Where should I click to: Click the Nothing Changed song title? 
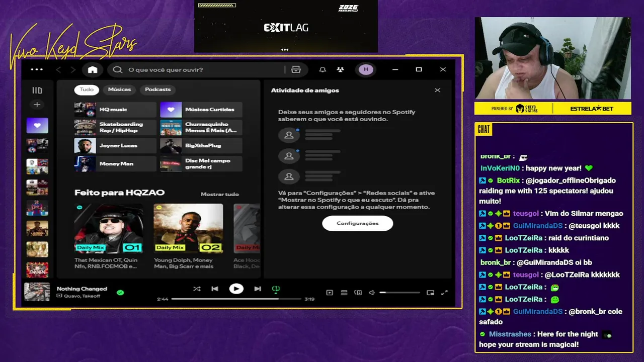(82, 289)
